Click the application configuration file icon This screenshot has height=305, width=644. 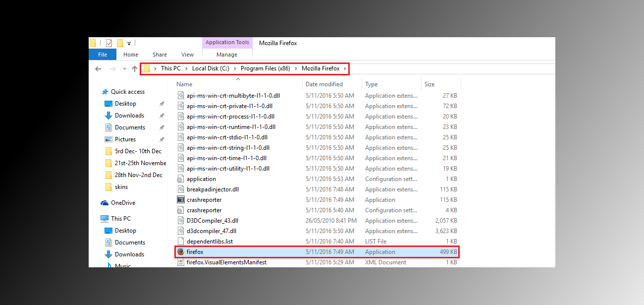[181, 179]
